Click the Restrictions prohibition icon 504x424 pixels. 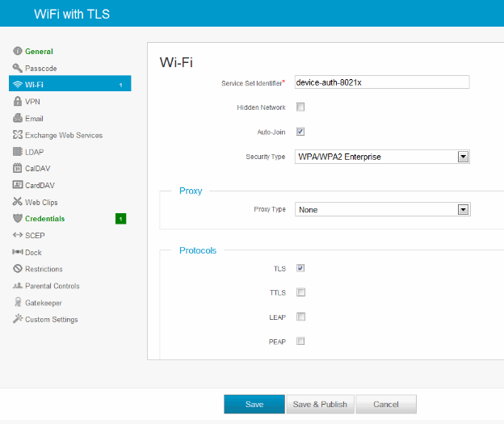pyautogui.click(x=18, y=269)
